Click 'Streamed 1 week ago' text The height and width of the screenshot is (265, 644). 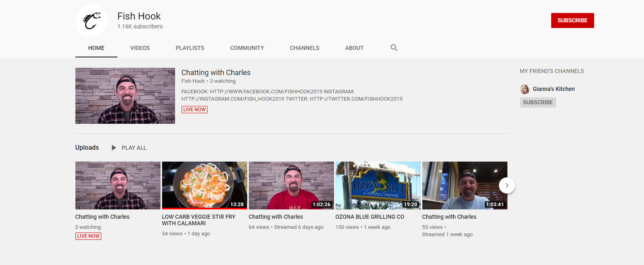pos(447,235)
